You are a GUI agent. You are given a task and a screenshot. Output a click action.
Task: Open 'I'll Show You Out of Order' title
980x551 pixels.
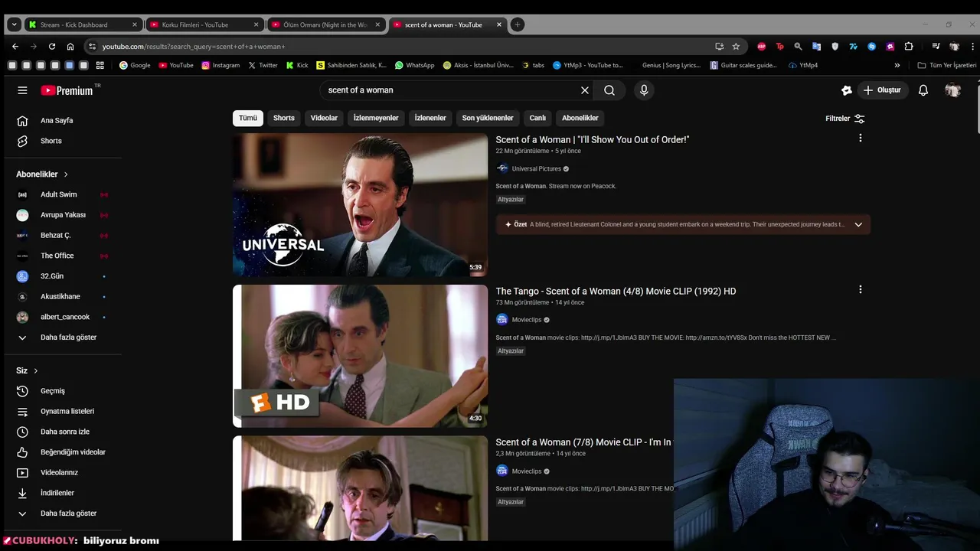coord(592,139)
